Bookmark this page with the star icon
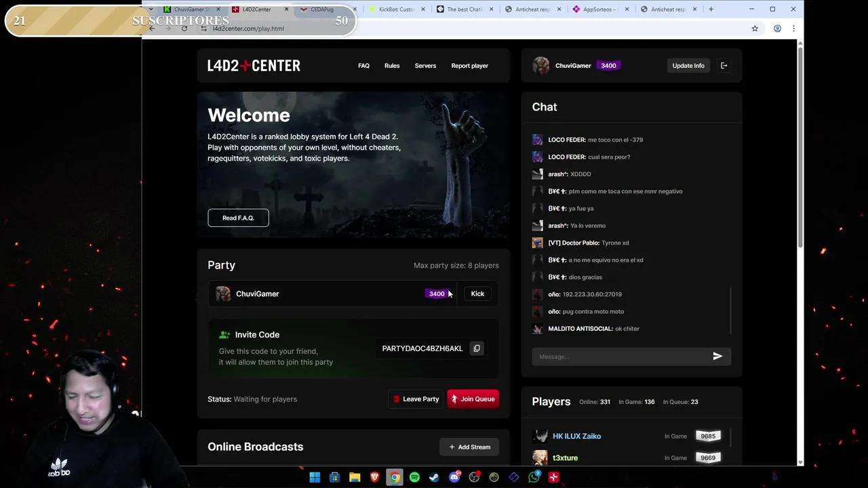868x488 pixels. click(x=755, y=28)
